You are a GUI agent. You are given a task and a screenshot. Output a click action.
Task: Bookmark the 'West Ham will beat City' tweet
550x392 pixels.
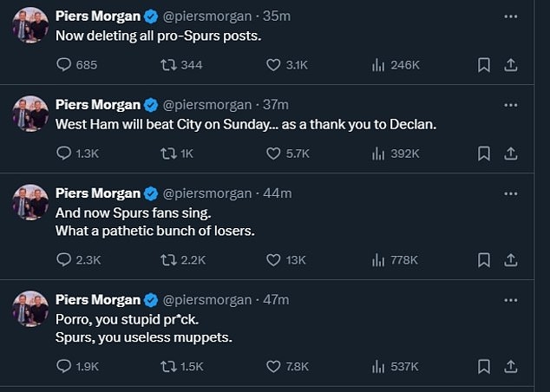pyautogui.click(x=484, y=153)
